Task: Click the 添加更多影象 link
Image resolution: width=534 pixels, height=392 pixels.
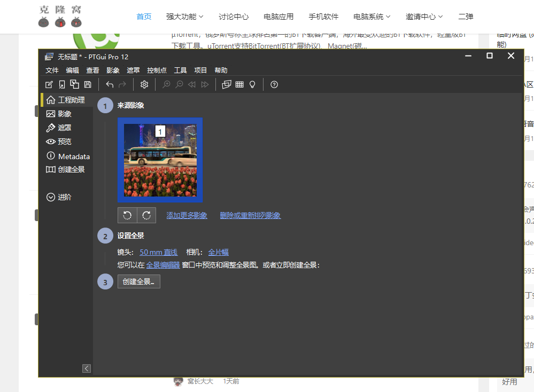Action: (x=187, y=215)
